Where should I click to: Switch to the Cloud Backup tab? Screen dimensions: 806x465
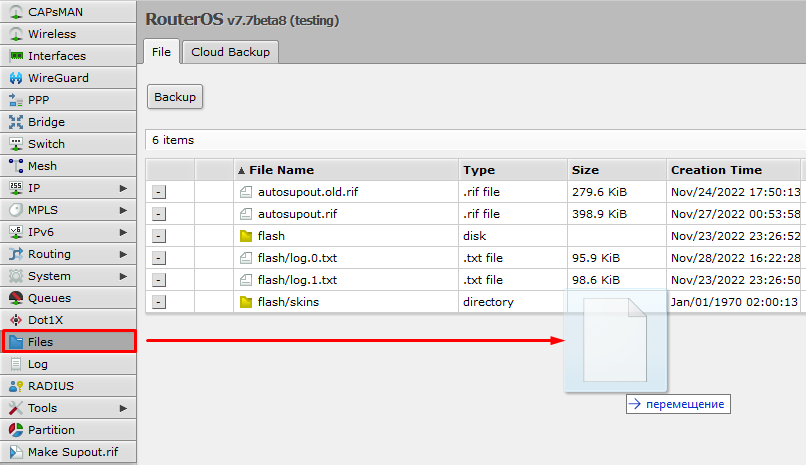[x=230, y=52]
